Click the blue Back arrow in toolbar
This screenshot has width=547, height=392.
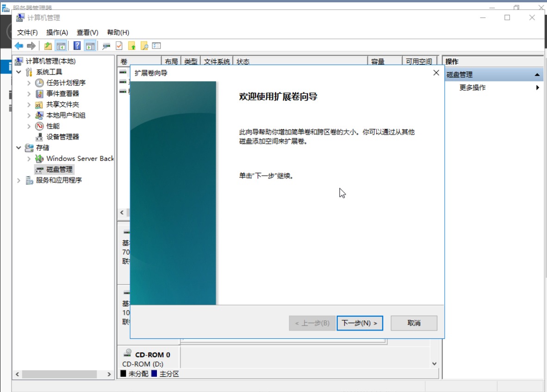[x=19, y=46]
